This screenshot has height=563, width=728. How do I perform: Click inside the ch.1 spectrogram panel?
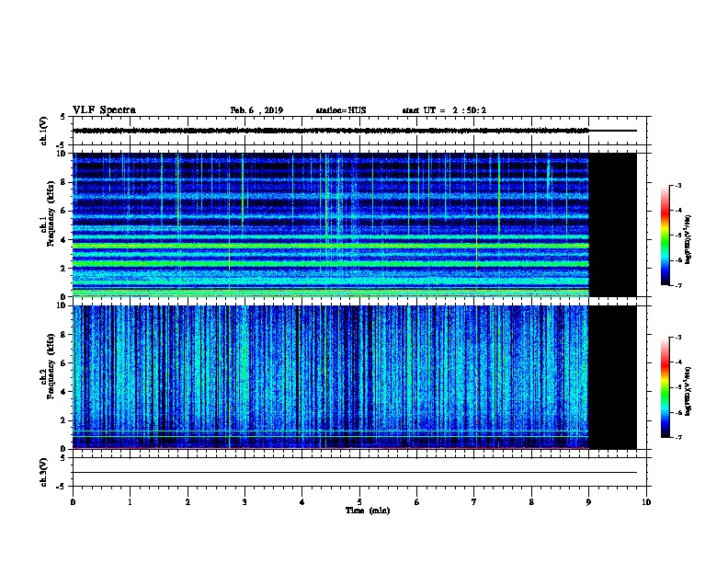point(331,224)
